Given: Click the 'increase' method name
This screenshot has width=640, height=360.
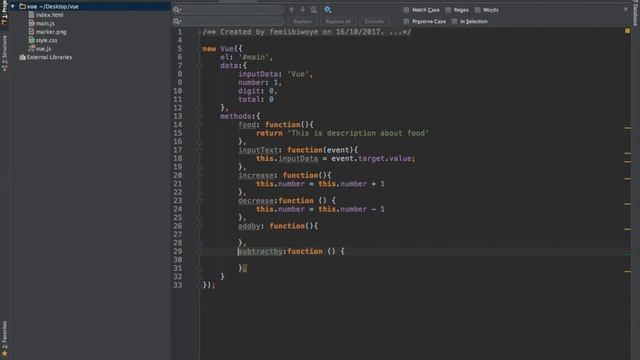Looking at the screenshot, I should [256, 176].
